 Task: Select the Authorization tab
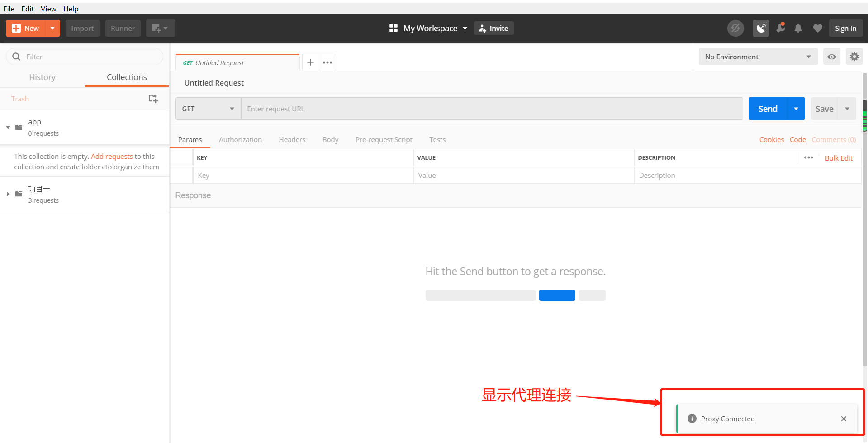click(240, 140)
